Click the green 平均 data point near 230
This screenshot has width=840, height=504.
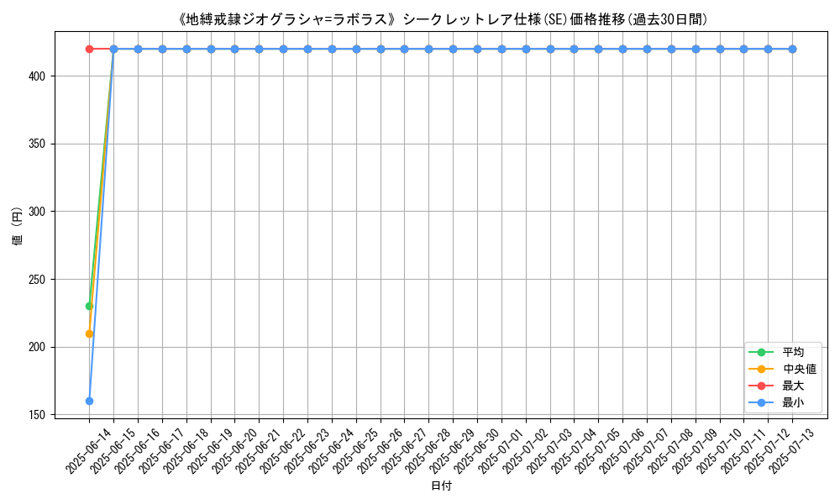pos(90,307)
